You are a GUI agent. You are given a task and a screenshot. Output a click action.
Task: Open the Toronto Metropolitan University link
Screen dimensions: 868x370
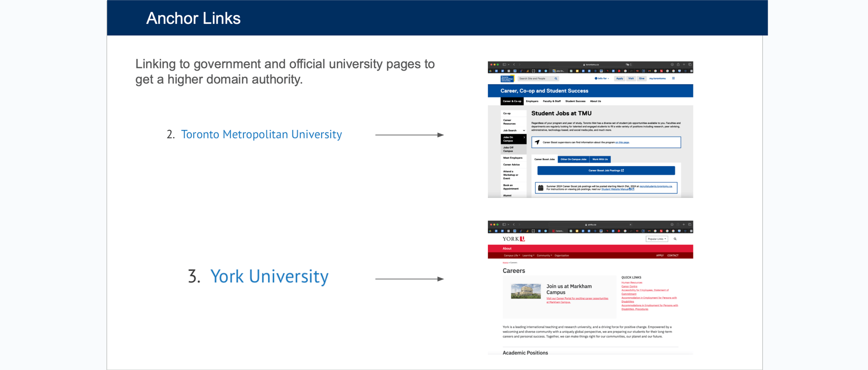click(x=261, y=134)
